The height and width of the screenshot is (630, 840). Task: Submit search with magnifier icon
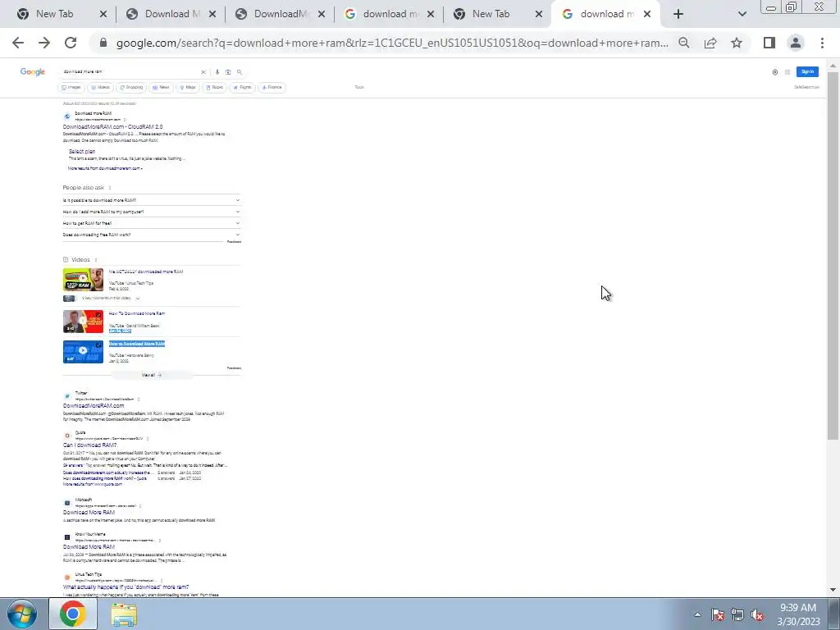click(x=240, y=72)
